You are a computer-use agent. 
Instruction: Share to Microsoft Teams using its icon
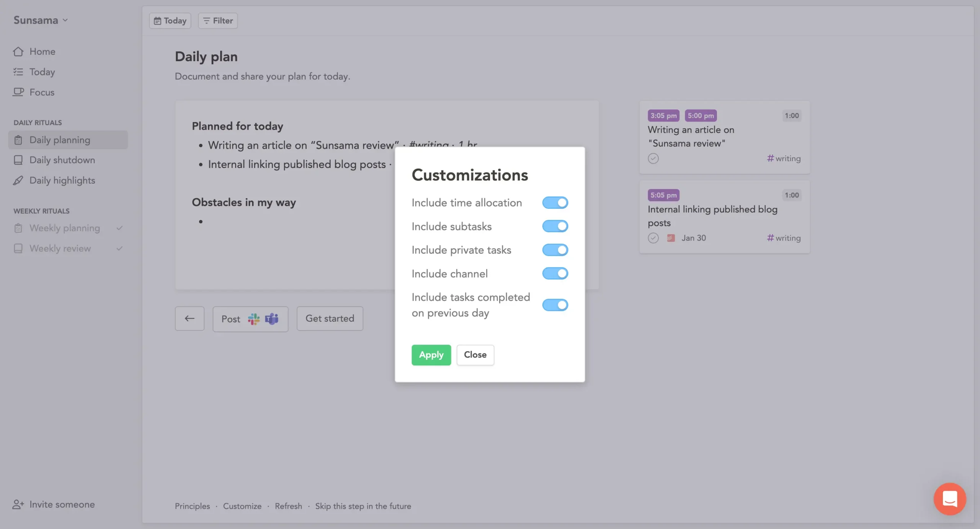point(271,319)
